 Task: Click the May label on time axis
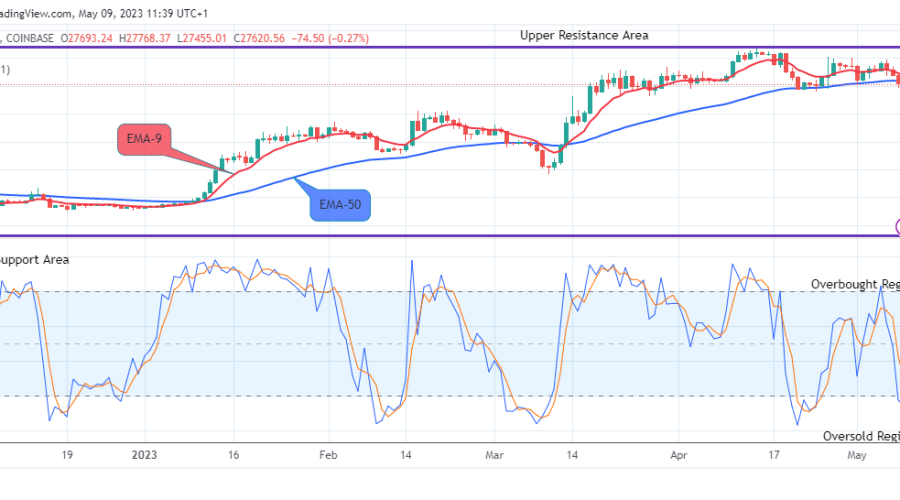[x=858, y=453]
